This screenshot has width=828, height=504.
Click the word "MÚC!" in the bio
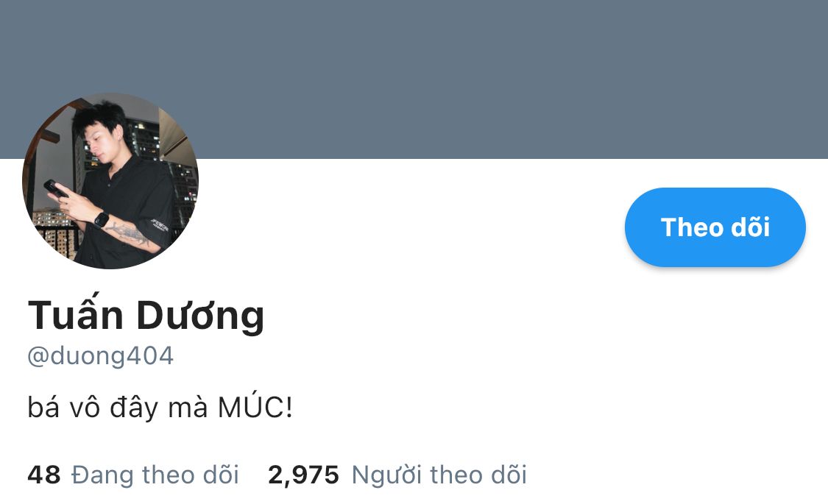[x=255, y=408]
